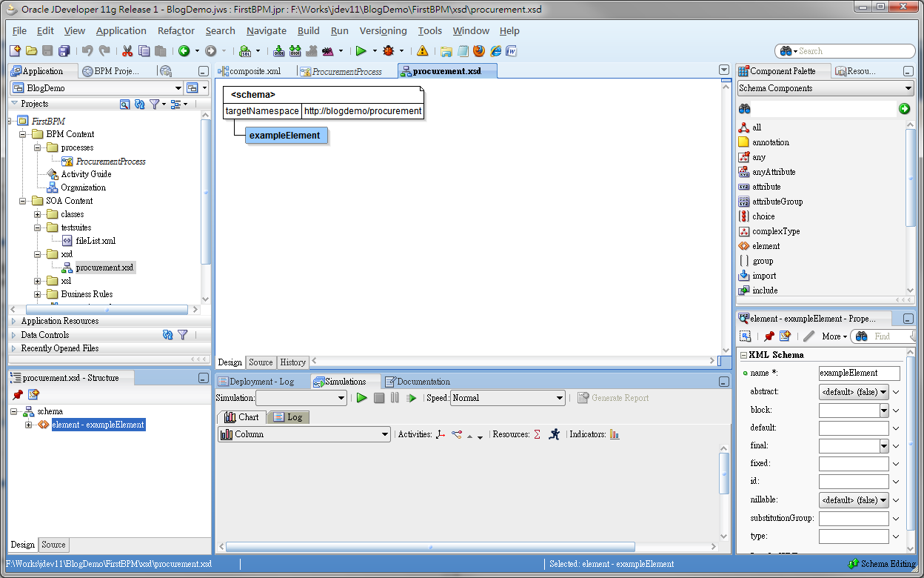
Task: Click the green Back navigation arrow
Action: pos(184,51)
